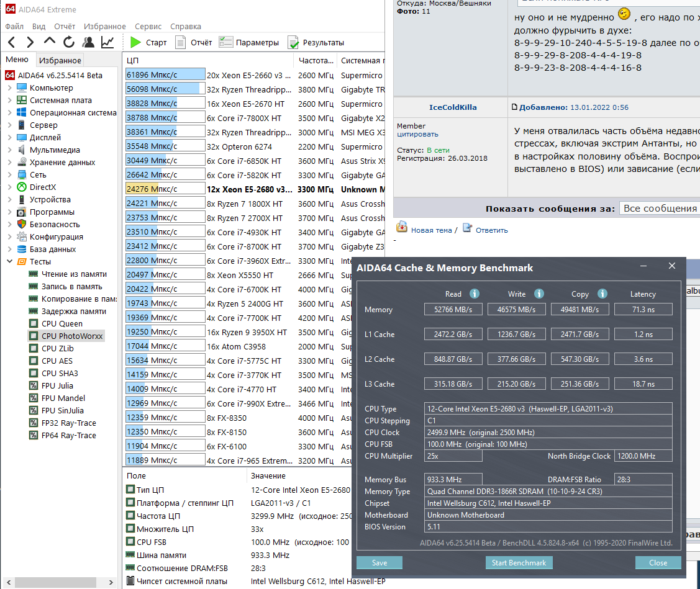Click the forward navigation arrow in AIDA64
Viewport: 700px width, 589px height.
coord(30,42)
